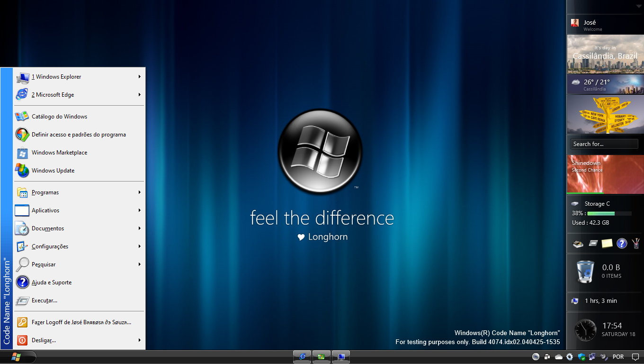This screenshot has height=364, width=644.
Task: Switch the POR input language indicator
Action: tap(618, 357)
